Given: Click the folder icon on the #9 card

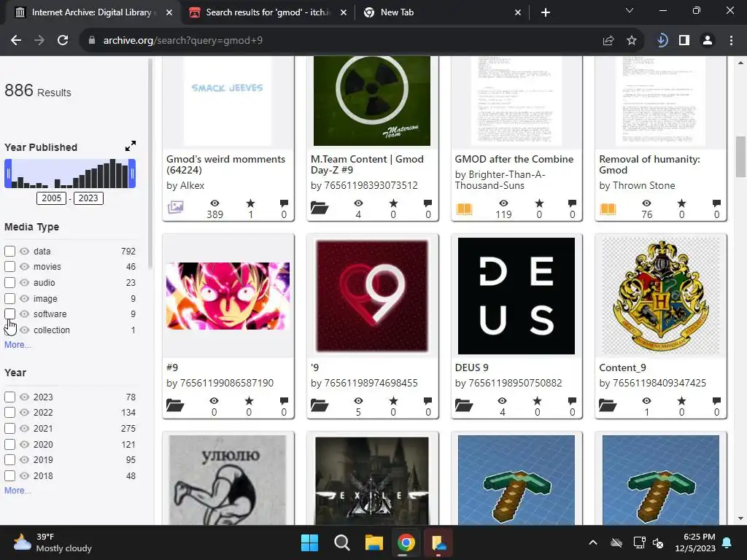Looking at the screenshot, I should point(175,405).
